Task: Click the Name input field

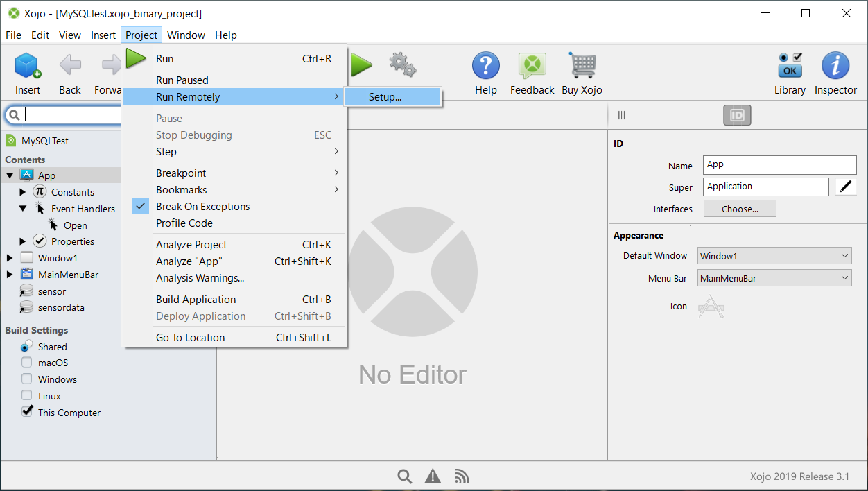Action: click(x=779, y=165)
